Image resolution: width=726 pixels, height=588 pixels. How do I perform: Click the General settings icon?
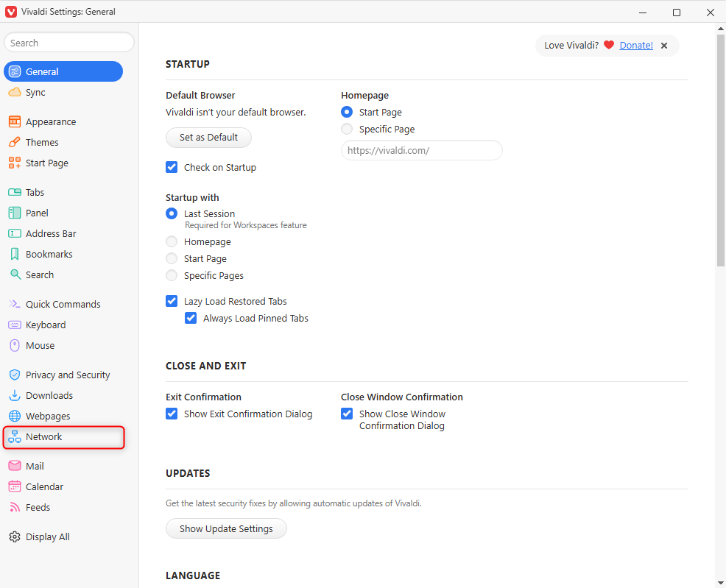coord(15,71)
